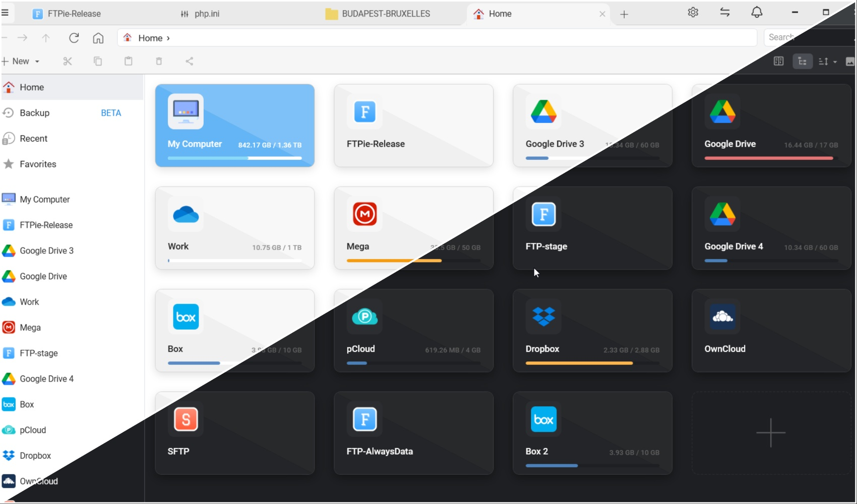Select FTPie-Release in the sidebar

(72, 225)
